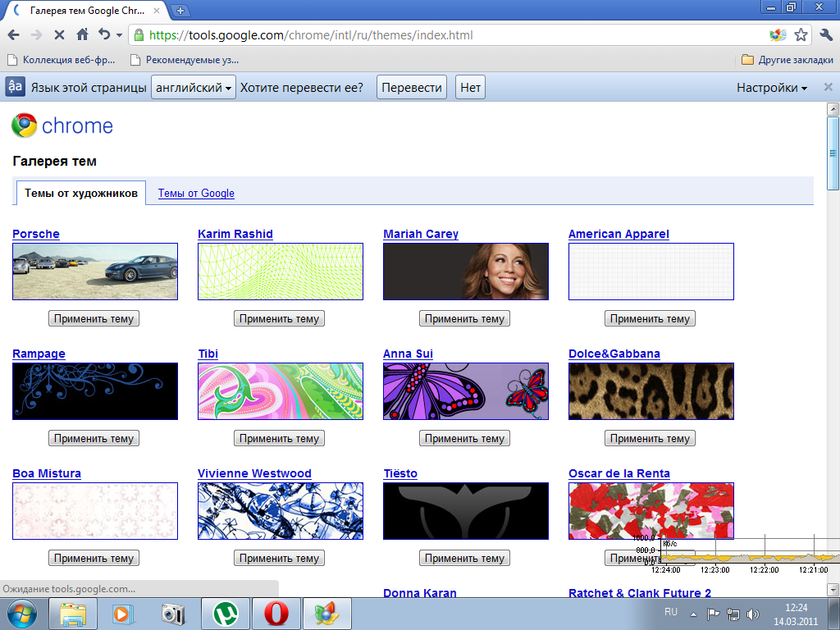Launch Opera from the taskbar
Screen dimensions: 840x630
tap(276, 614)
